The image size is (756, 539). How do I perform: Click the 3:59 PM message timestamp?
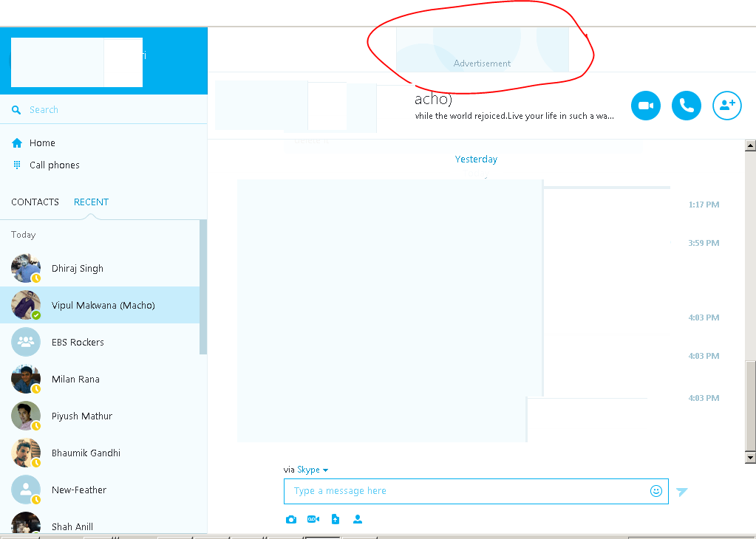pos(704,243)
